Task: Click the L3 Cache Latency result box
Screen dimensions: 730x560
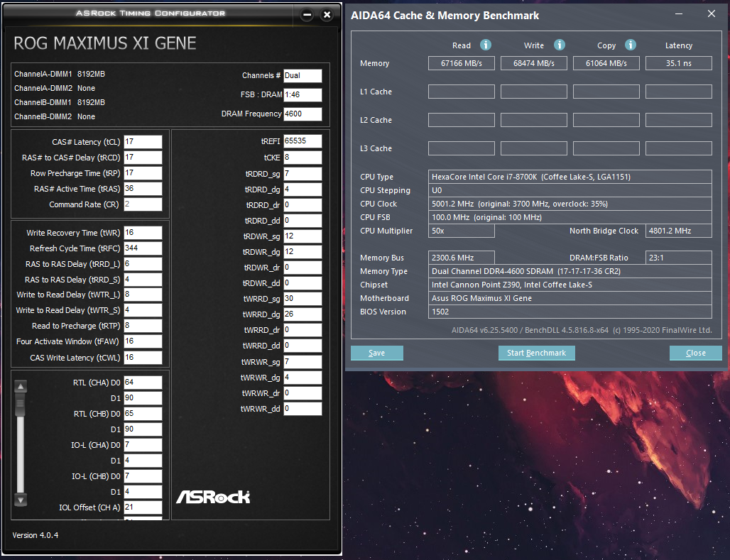Action: point(678,148)
